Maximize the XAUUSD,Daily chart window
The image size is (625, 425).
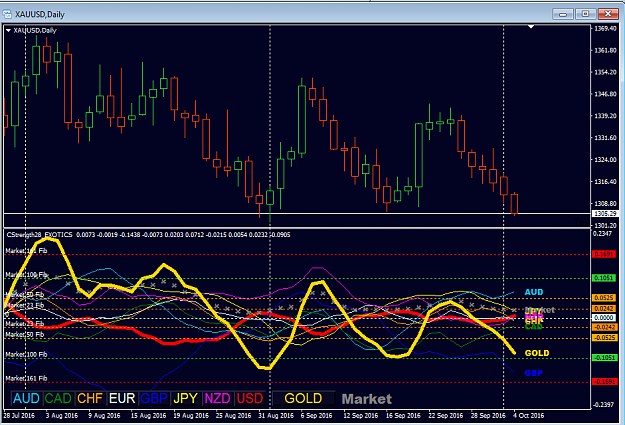(x=585, y=14)
